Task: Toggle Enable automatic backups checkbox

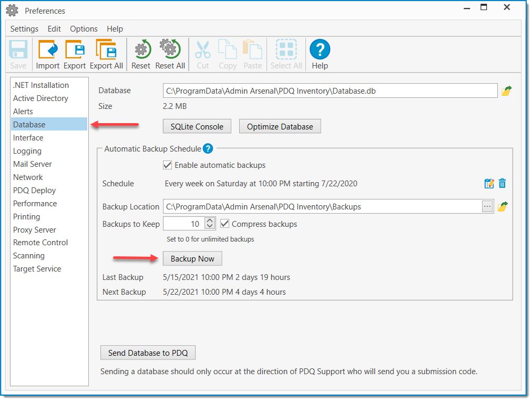Action: (x=167, y=165)
